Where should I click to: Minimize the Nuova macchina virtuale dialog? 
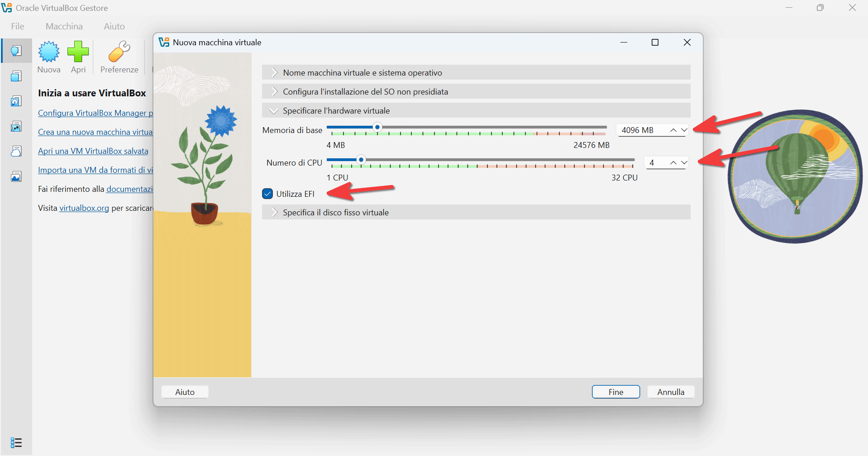click(x=624, y=42)
